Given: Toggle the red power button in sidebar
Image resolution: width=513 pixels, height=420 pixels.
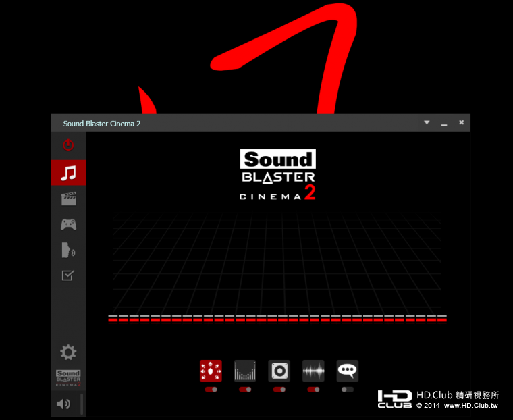Looking at the screenshot, I should pos(68,145).
